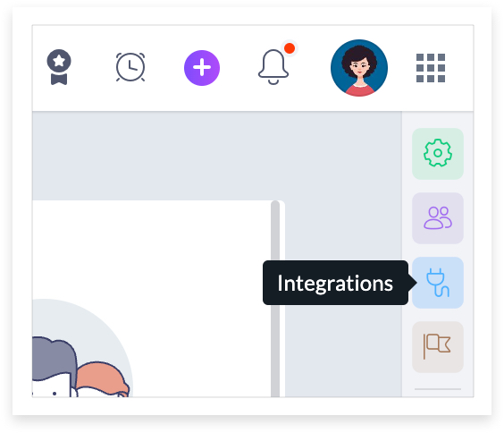Image resolution: width=504 pixels, height=433 pixels.
Task: Open the blue Integrations plug tile
Action: pos(438,283)
